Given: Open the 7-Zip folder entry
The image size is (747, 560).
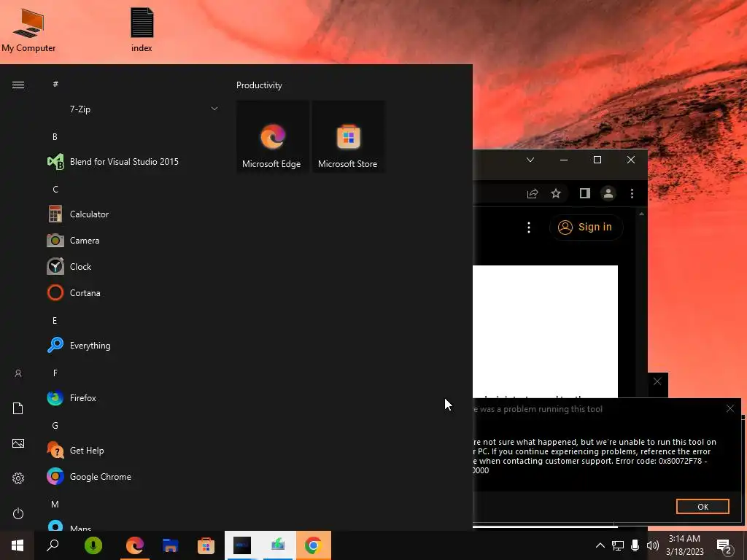Looking at the screenshot, I should [x=133, y=109].
